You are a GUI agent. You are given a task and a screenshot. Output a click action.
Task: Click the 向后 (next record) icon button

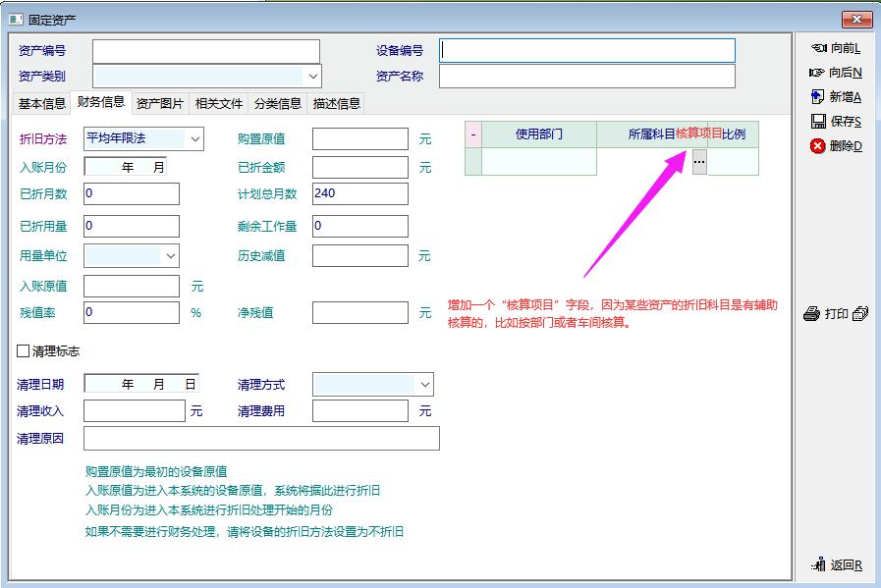click(835, 73)
